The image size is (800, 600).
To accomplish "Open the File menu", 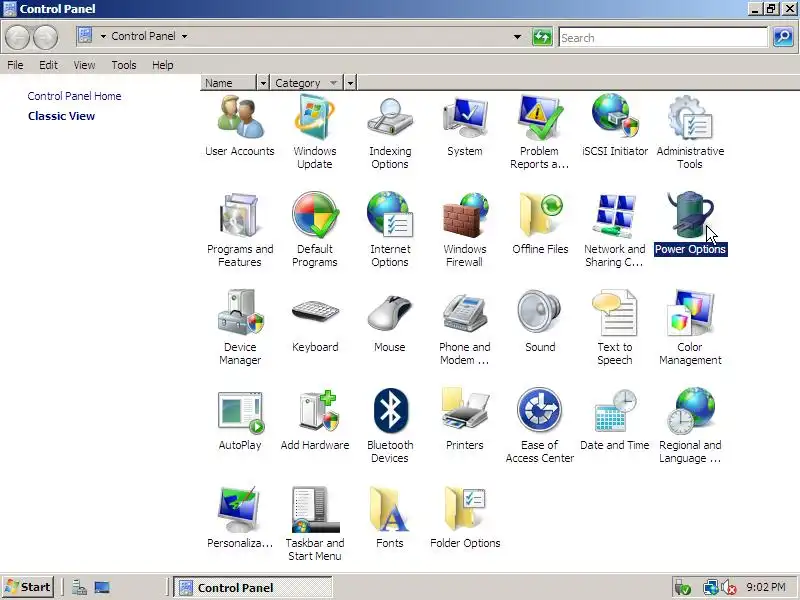I will click(15, 65).
